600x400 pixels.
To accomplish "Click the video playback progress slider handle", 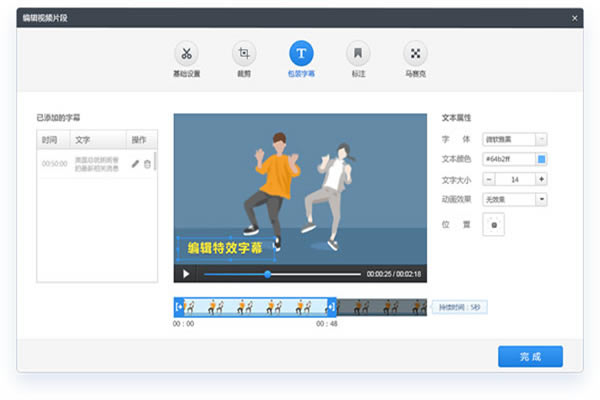I will (268, 273).
